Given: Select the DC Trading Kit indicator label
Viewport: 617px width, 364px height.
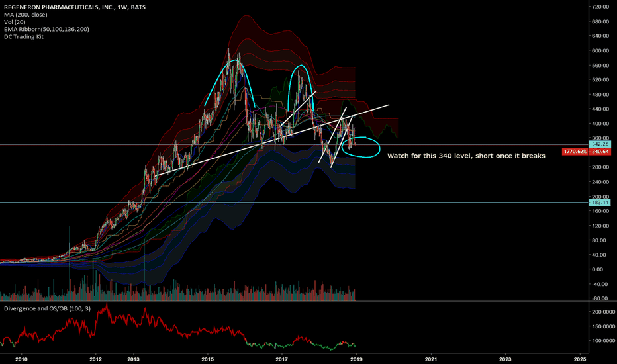Looking at the screenshot, I should tap(24, 37).
